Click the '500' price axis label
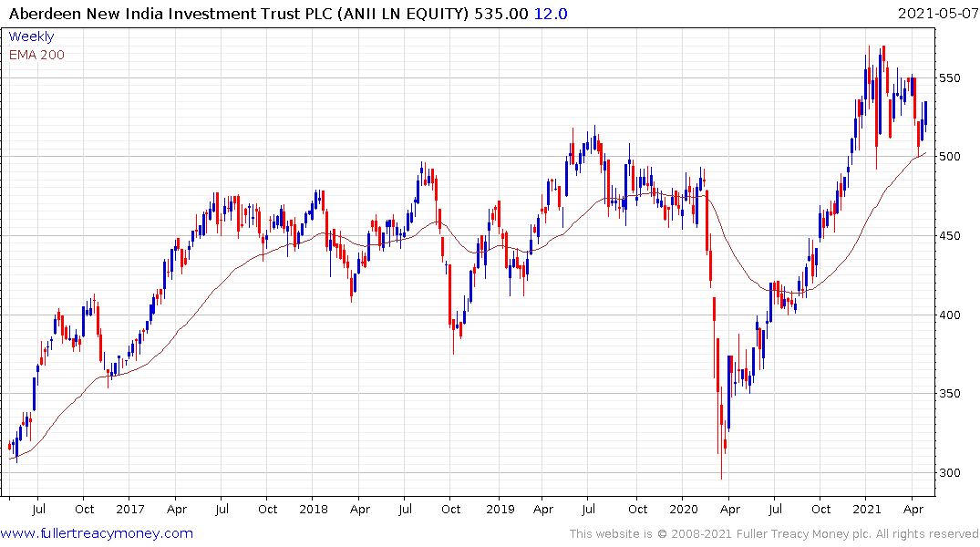This screenshot has height=547, width=980. [950, 156]
